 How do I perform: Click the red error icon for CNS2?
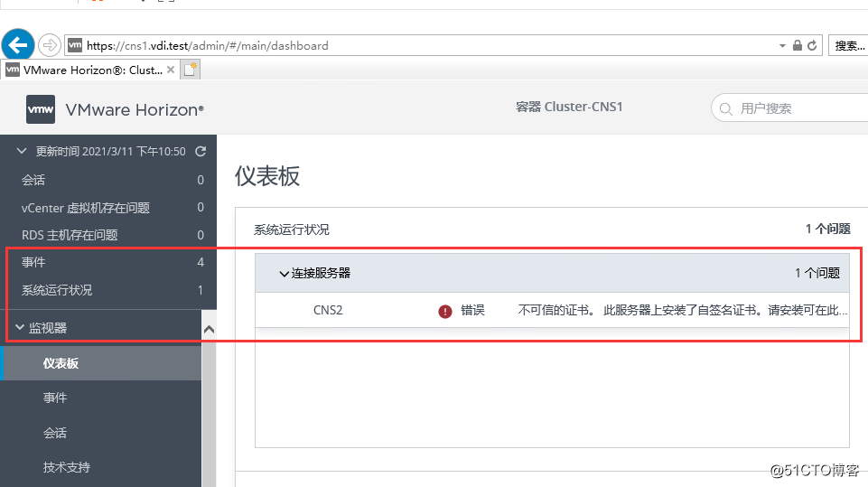[x=445, y=312]
